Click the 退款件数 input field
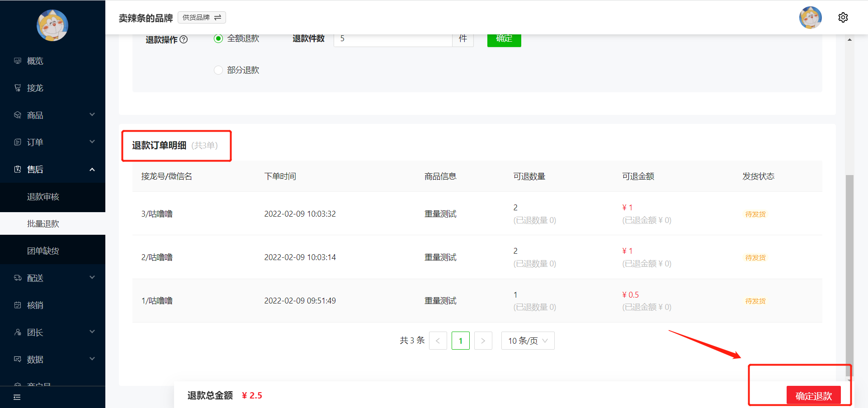Screen dimensions: 868x408 click(x=393, y=39)
